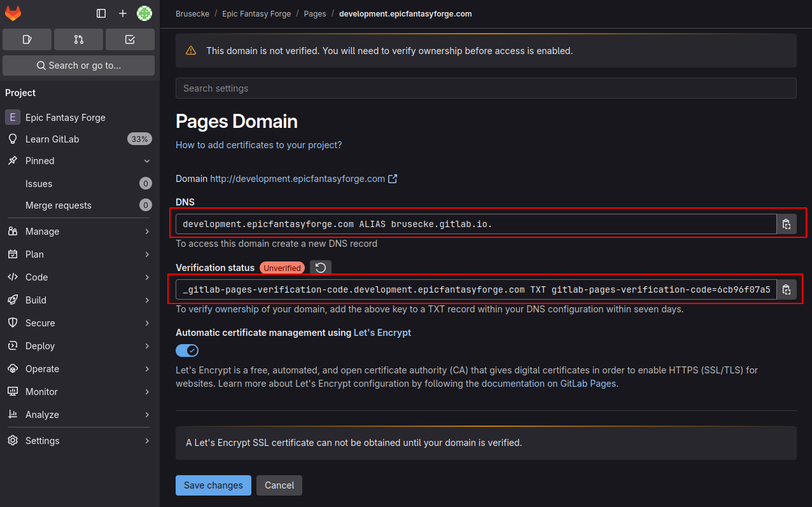
Task: Expand the Code menu chevron
Action: coord(147,277)
